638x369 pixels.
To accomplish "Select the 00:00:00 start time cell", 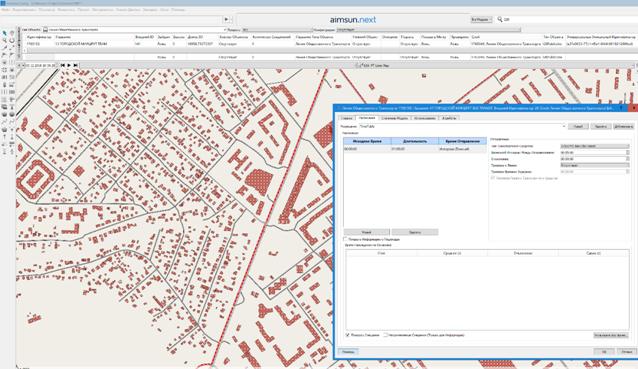I will click(367, 149).
